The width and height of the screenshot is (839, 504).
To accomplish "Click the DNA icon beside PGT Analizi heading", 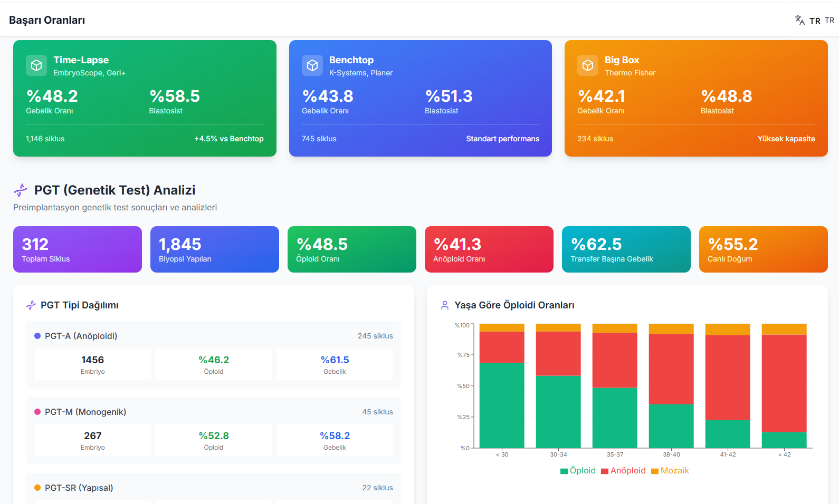I will click(21, 190).
